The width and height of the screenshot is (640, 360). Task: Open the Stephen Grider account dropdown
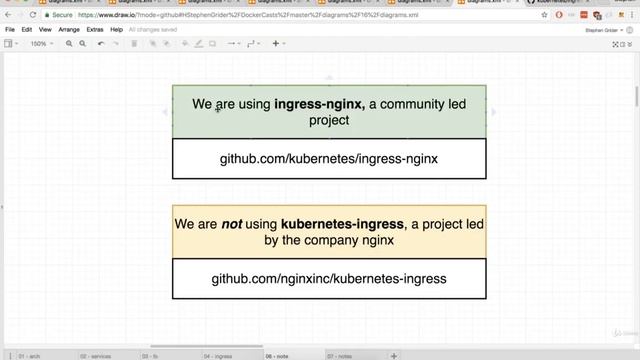tap(604, 30)
